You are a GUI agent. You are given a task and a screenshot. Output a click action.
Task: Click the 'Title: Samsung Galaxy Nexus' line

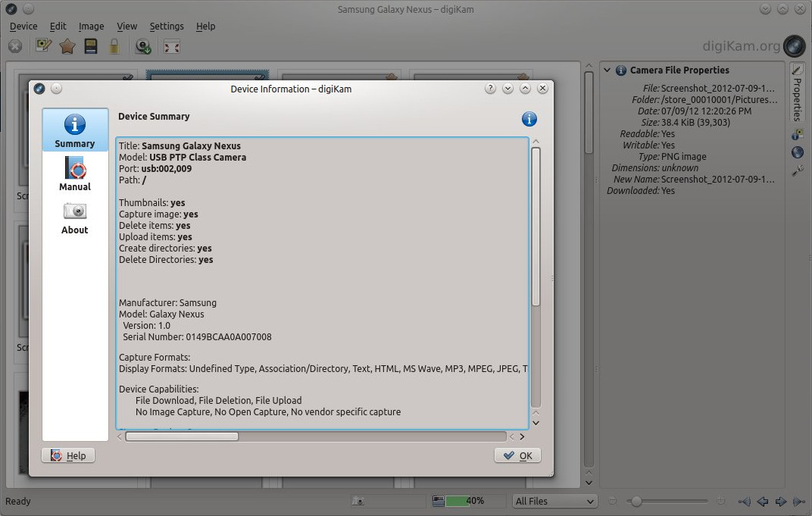180,145
